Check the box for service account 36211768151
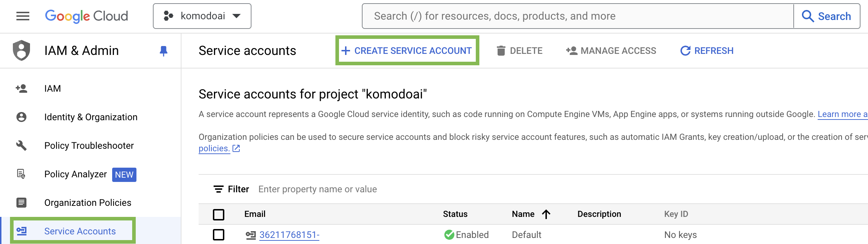 point(219,235)
